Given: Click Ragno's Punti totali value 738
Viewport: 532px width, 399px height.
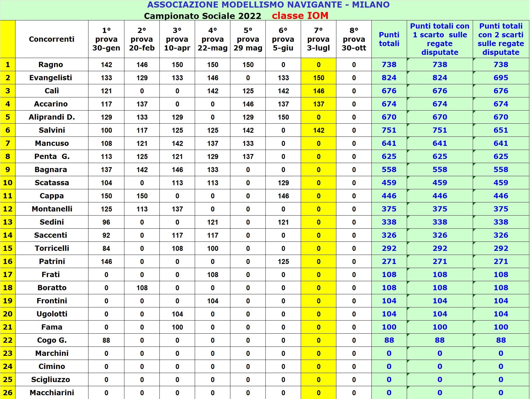Looking at the screenshot, I should click(x=389, y=65).
